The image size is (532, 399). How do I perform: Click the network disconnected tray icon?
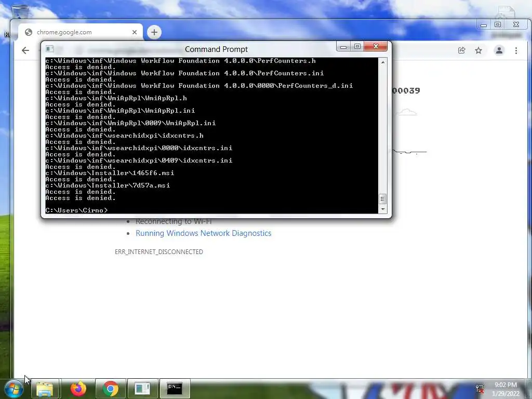[480, 389]
